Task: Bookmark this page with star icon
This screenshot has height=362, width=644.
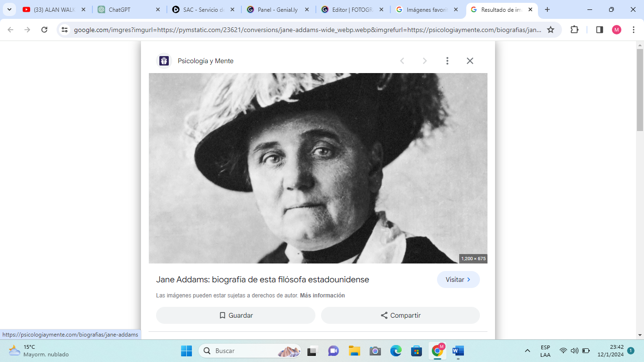Action: click(x=551, y=30)
